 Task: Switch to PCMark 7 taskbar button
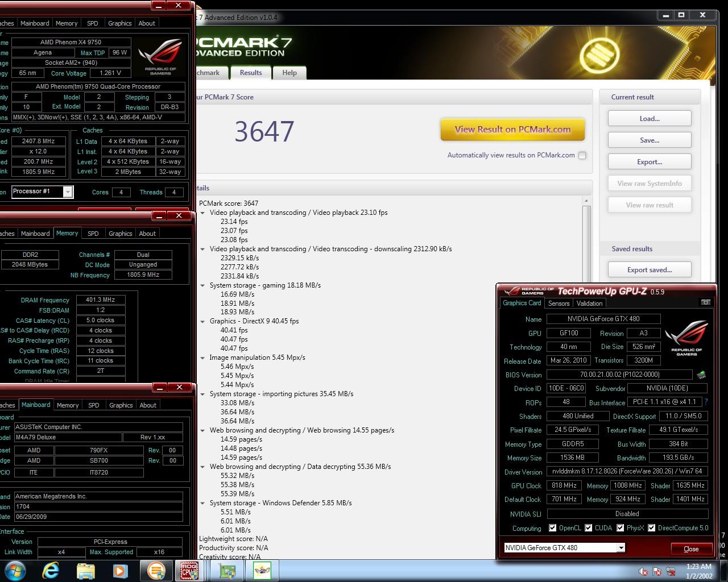pyautogui.click(x=156, y=571)
